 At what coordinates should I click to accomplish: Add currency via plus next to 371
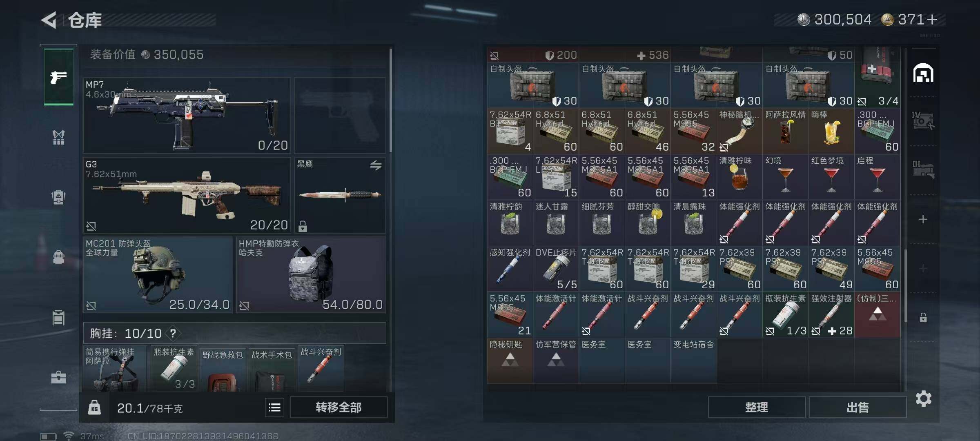point(932,20)
